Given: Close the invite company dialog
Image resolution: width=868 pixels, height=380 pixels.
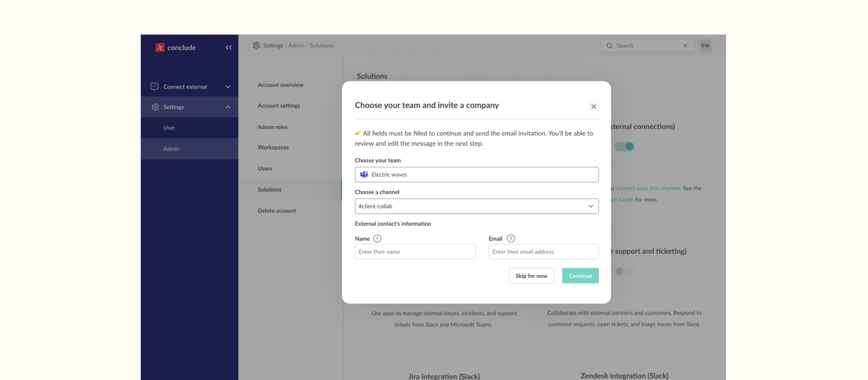Looking at the screenshot, I should tap(594, 107).
